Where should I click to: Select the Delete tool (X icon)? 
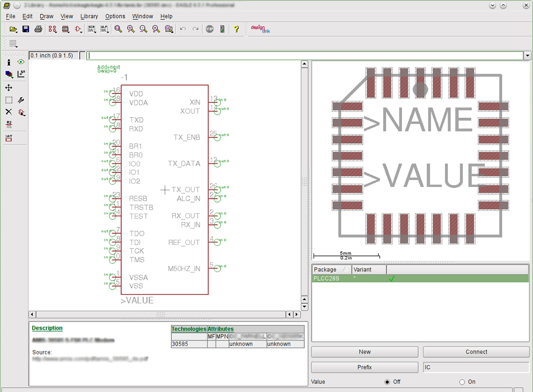point(9,112)
